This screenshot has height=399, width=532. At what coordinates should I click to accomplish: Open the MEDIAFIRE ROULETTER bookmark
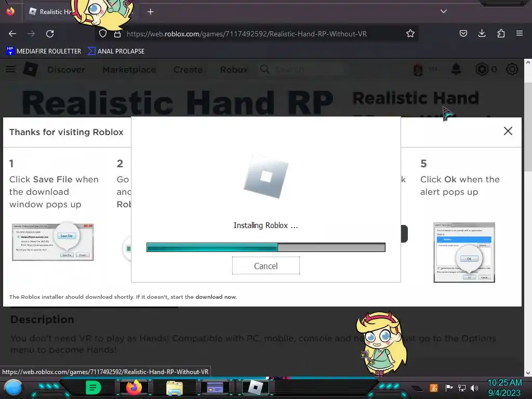coord(44,51)
